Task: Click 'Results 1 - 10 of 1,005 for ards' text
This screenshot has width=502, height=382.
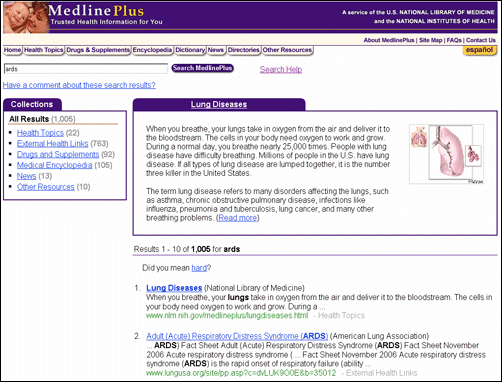Action: click(x=187, y=249)
